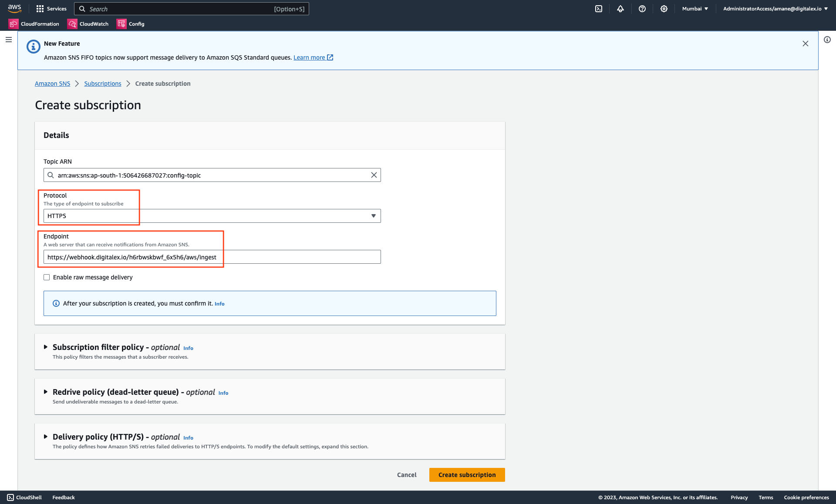
Task: Open the Mumbai region selector
Action: [x=695, y=9]
